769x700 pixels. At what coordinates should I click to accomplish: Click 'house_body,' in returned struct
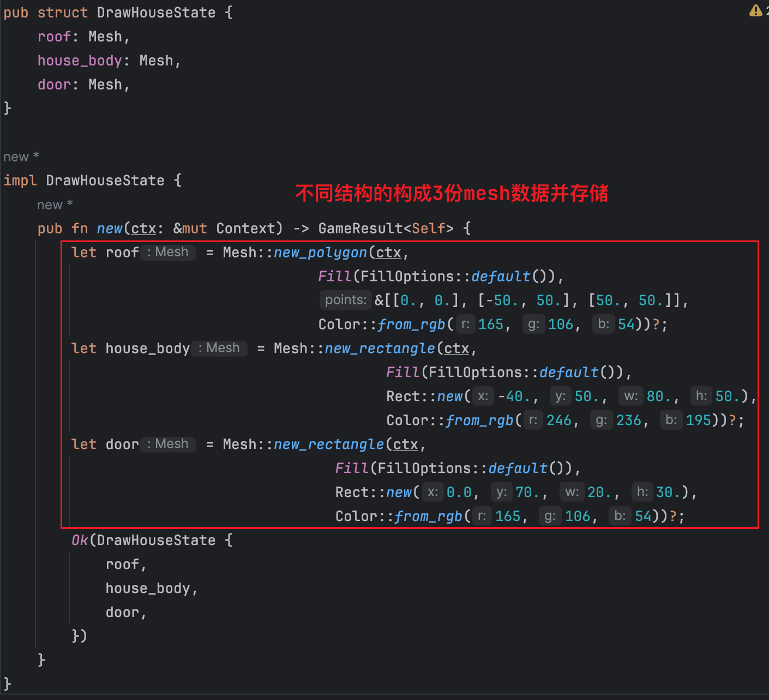tap(152, 588)
